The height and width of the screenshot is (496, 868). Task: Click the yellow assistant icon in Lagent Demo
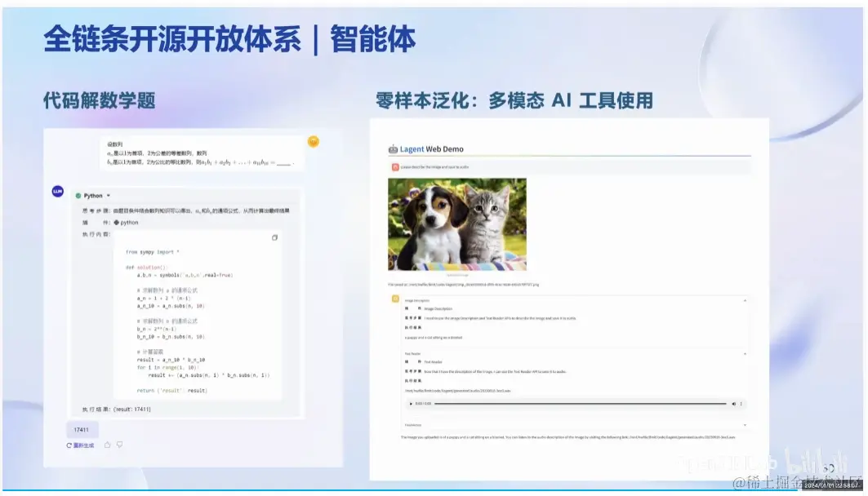coord(395,299)
